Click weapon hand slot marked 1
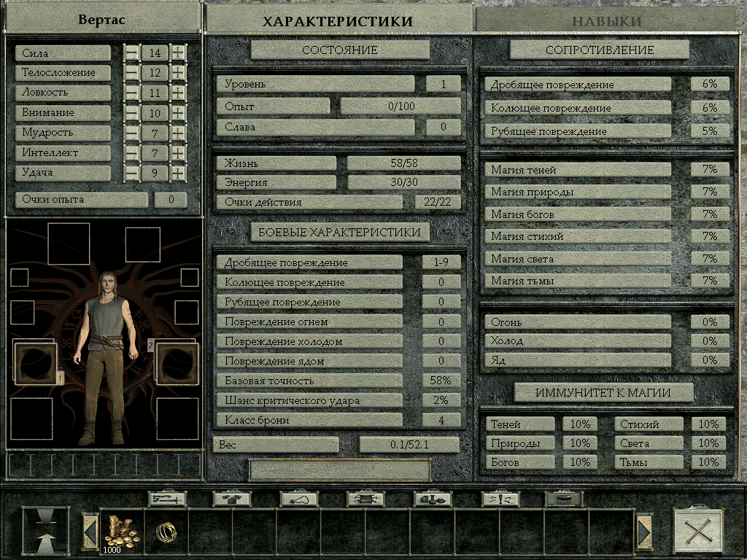Image resolution: width=747 pixels, height=560 pixels. (36, 363)
